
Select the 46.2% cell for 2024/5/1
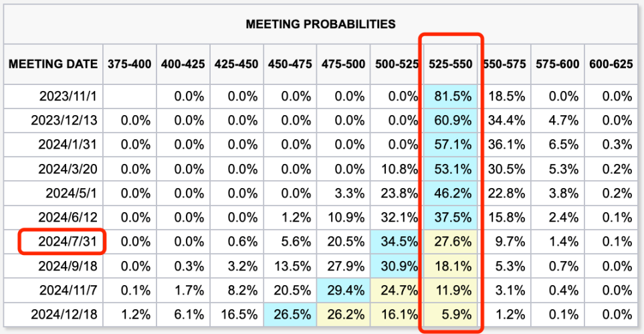[453, 193]
